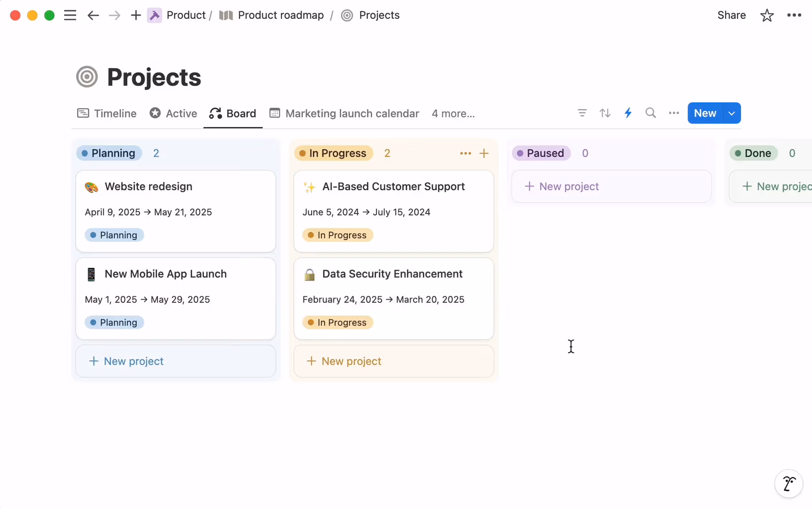Open search within the Projects view

click(x=651, y=113)
